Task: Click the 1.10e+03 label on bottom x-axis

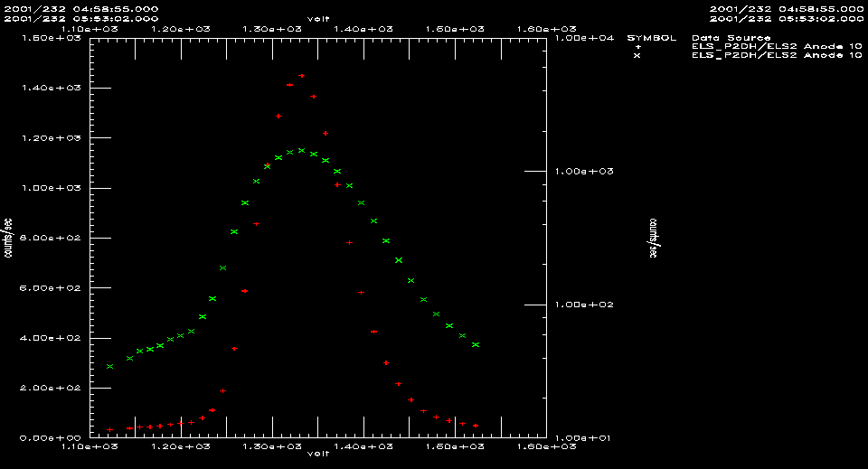Action: (90, 447)
